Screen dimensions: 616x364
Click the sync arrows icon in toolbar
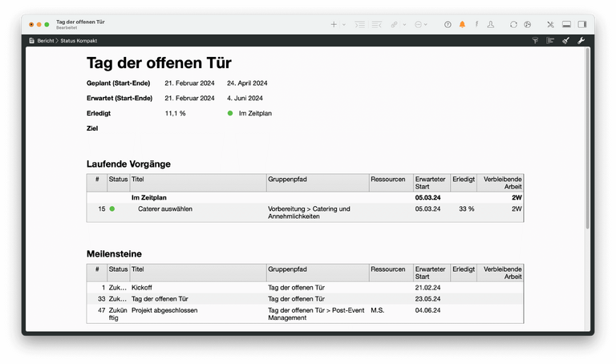click(513, 25)
